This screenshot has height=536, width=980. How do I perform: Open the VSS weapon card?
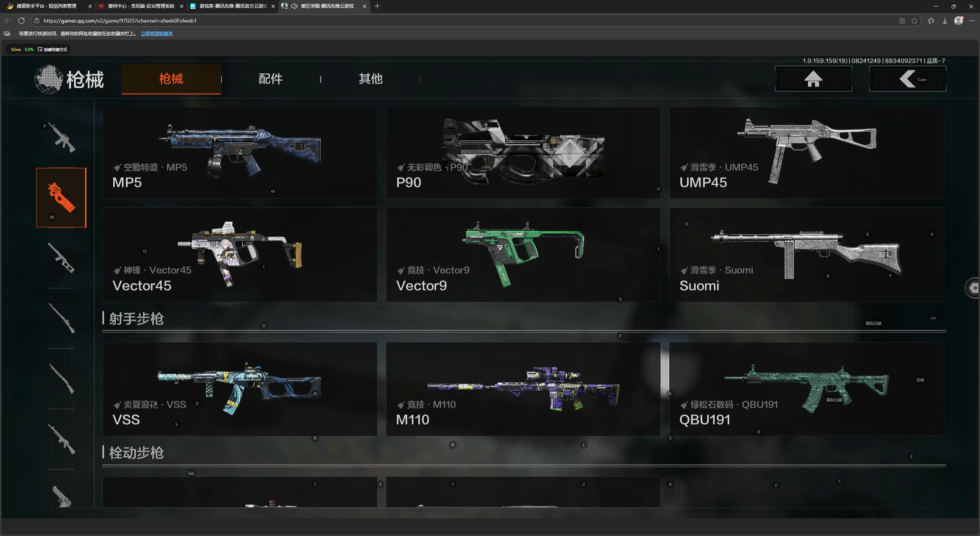pyautogui.click(x=240, y=389)
